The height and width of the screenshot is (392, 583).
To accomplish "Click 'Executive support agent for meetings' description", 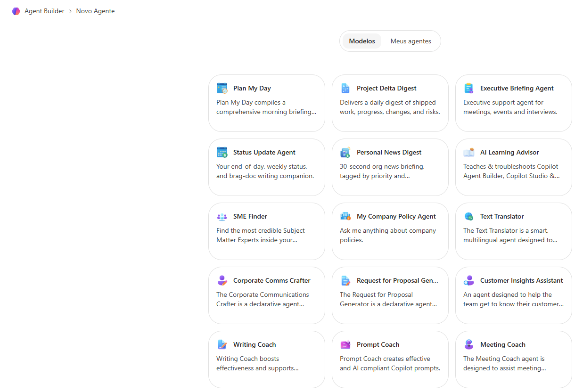I will [510, 107].
